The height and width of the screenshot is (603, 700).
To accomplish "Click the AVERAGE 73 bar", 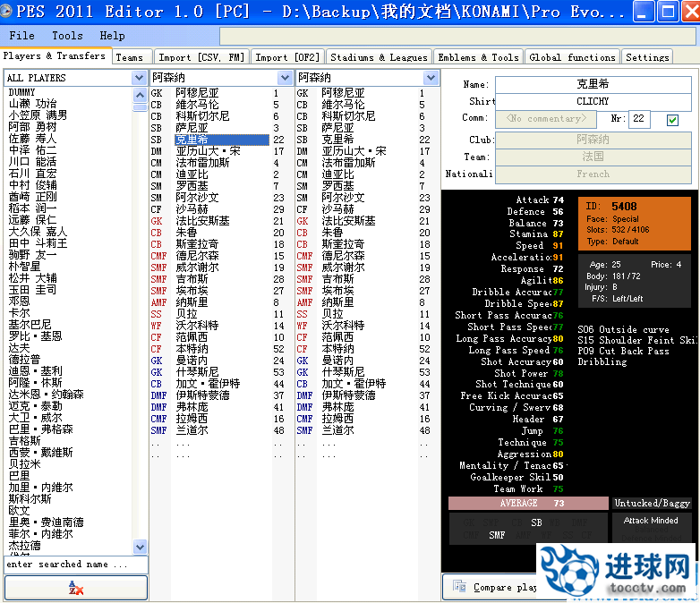I will click(528, 503).
